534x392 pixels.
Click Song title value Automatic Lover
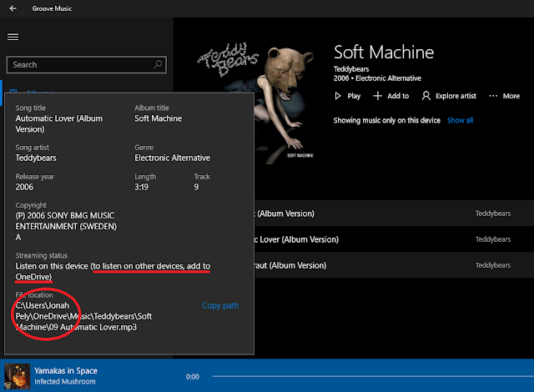[59, 123]
